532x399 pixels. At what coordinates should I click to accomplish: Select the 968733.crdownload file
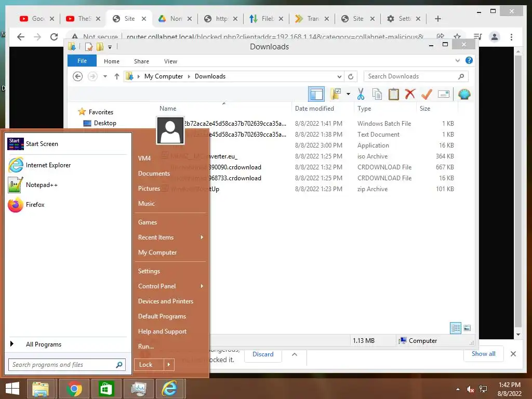point(305,178)
